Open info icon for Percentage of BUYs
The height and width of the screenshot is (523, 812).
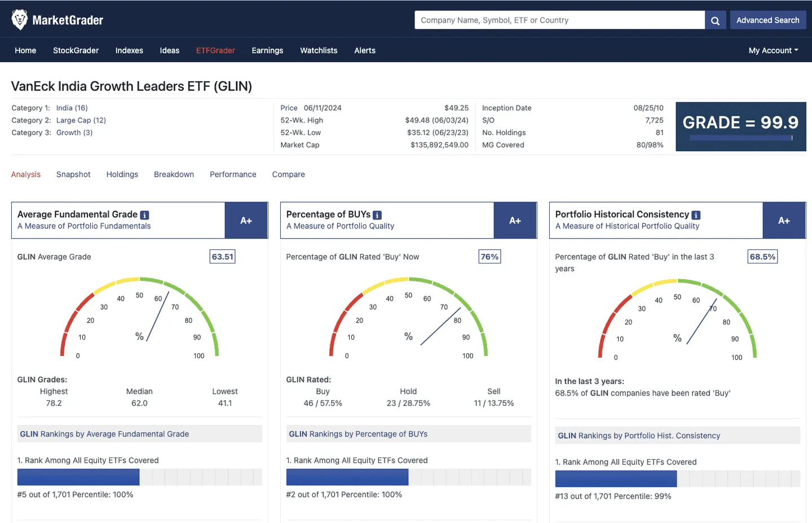click(x=377, y=215)
